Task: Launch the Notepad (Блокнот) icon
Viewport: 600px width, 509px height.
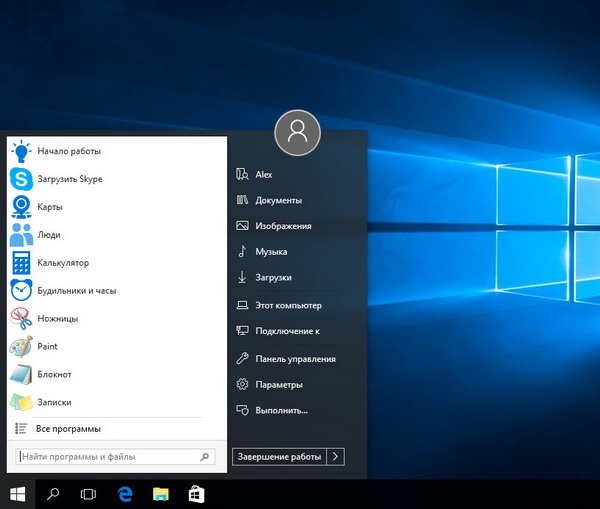Action: click(21, 375)
